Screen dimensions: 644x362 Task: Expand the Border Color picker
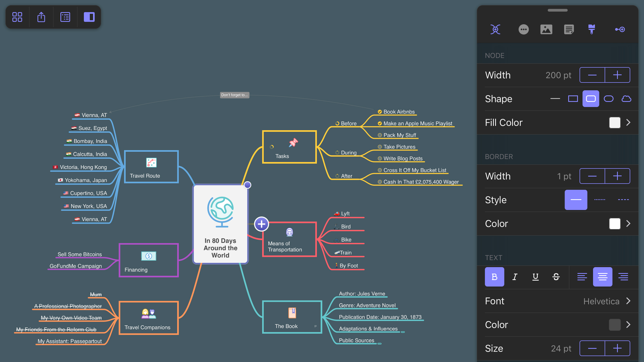(x=629, y=224)
